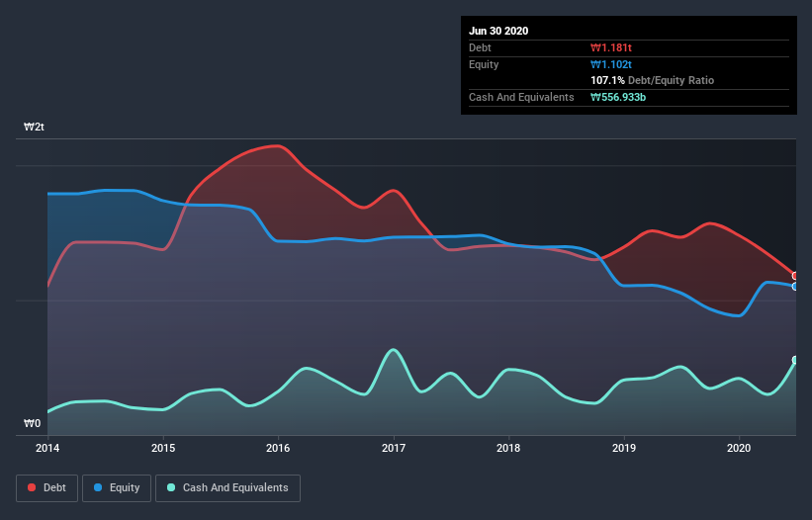Click the 2019 x-axis label
The image size is (812, 520).
coord(624,448)
